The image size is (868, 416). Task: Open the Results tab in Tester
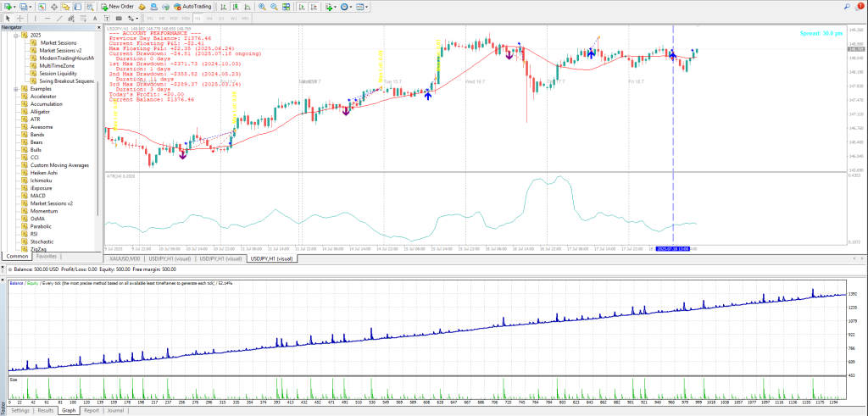coord(45,410)
